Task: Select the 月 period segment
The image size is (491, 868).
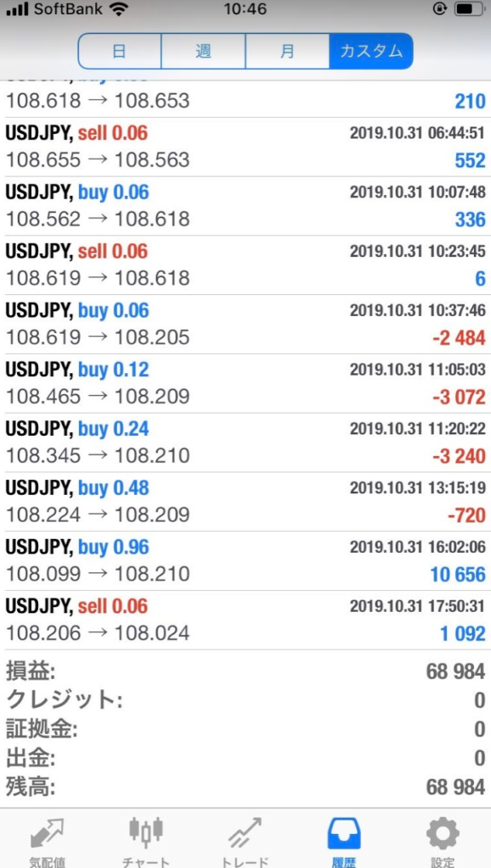Action: pos(287,51)
